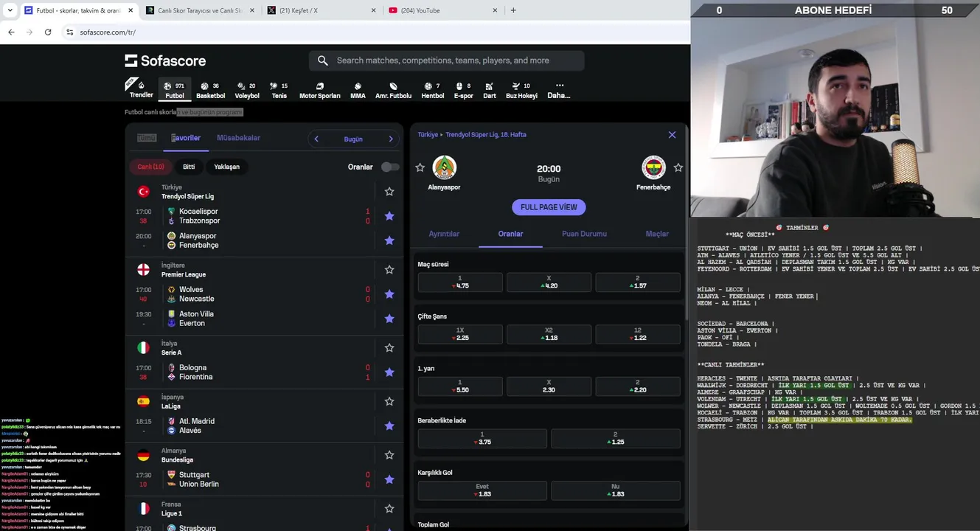
Task: Go to next day arrow
Action: [391, 139]
